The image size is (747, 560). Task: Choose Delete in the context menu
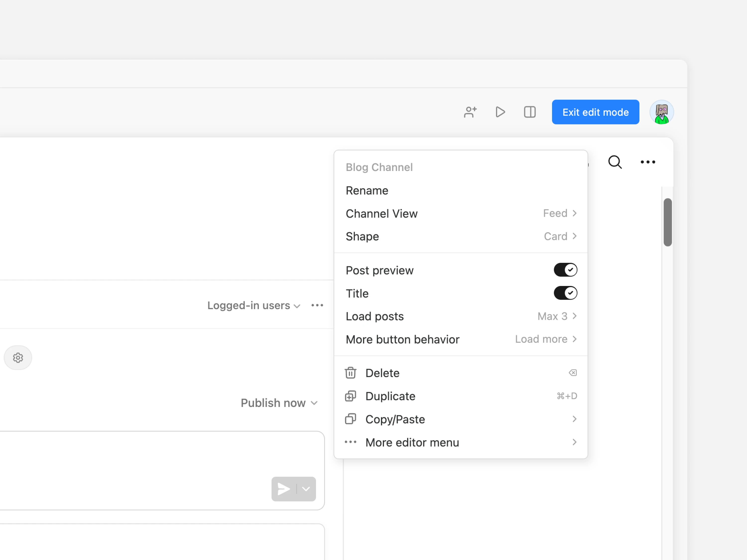click(382, 373)
